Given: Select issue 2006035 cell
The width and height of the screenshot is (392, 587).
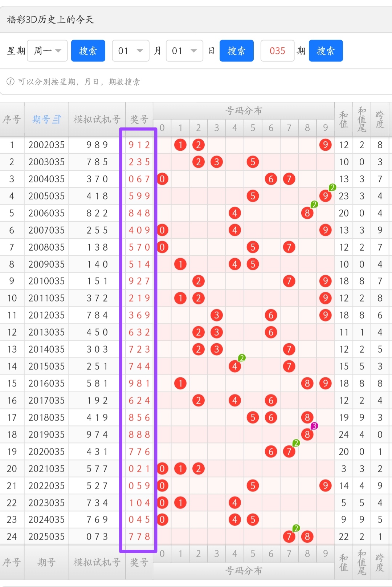Looking at the screenshot, I should (46, 213).
